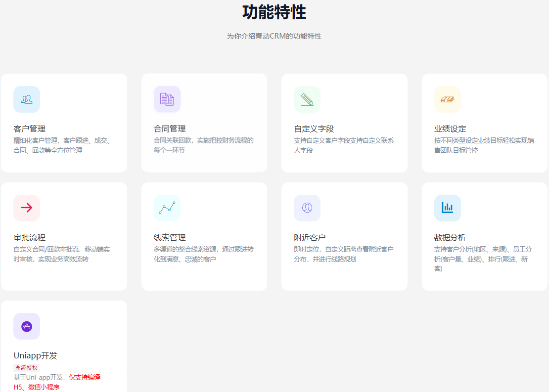Open the 合同管理 card title

170,129
